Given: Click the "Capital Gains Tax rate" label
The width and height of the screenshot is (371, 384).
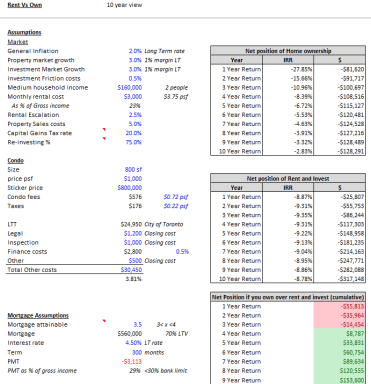Looking at the screenshot, I should pyautogui.click(x=40, y=133).
